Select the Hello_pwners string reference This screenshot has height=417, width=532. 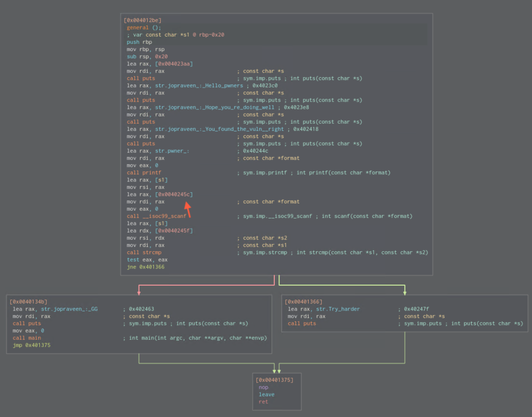(199, 86)
